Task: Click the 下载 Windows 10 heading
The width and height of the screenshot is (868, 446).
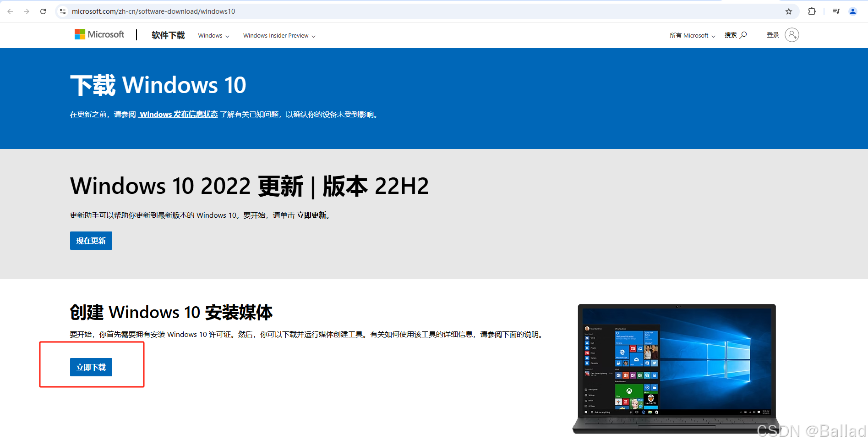Action: coord(158,85)
